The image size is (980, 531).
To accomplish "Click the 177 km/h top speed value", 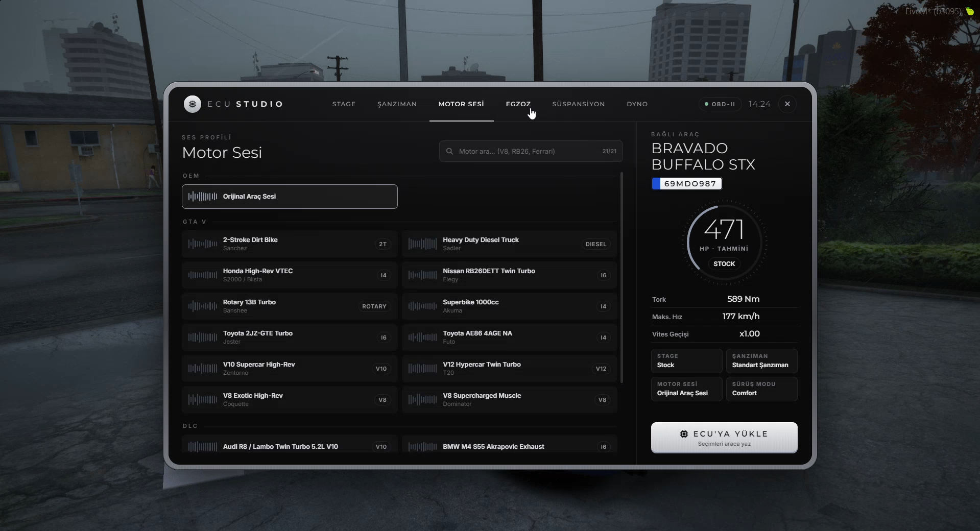I will coord(740,317).
